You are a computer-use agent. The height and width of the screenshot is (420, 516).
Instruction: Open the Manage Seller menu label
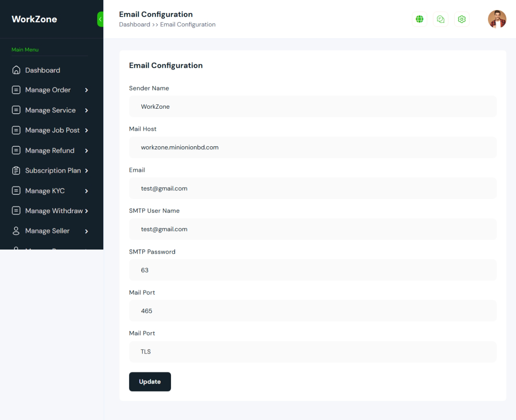(x=47, y=231)
